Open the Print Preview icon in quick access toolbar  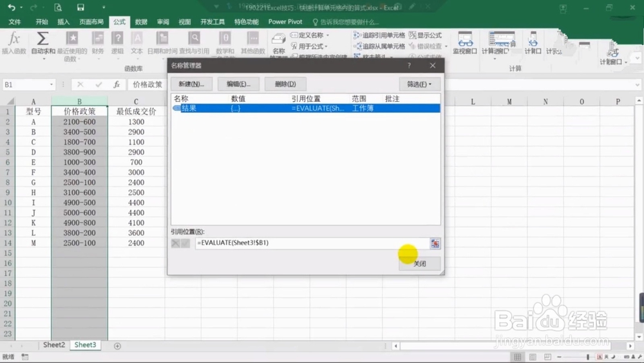pyautogui.click(x=58, y=7)
